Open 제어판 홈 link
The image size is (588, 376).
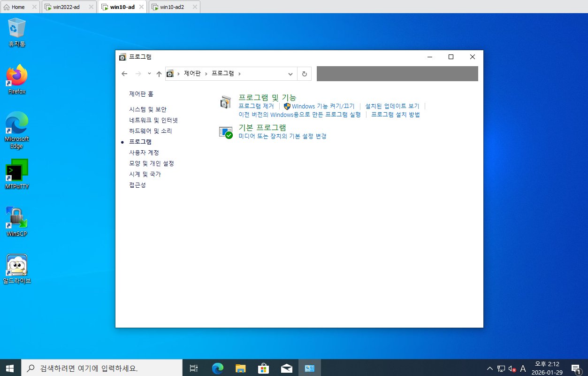141,94
